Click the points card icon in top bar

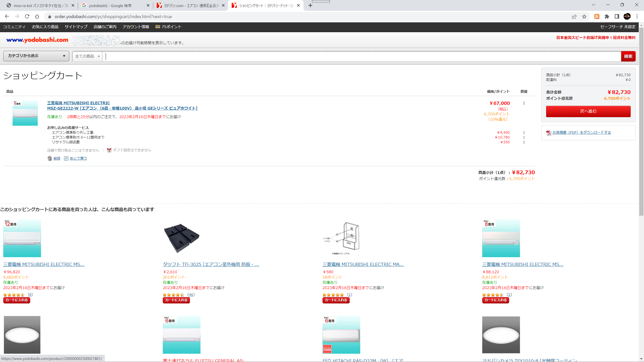click(x=158, y=27)
